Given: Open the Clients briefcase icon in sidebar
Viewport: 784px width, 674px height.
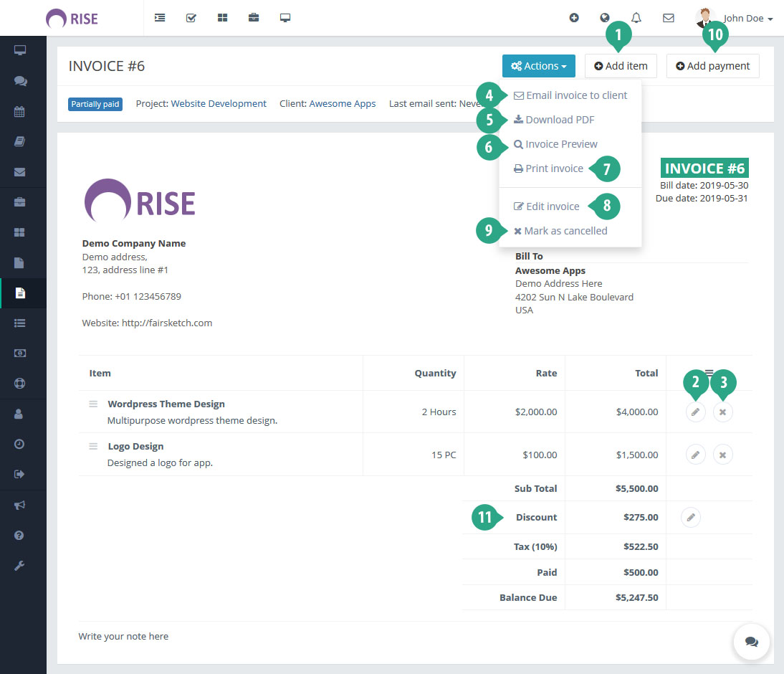Looking at the screenshot, I should pyautogui.click(x=21, y=201).
